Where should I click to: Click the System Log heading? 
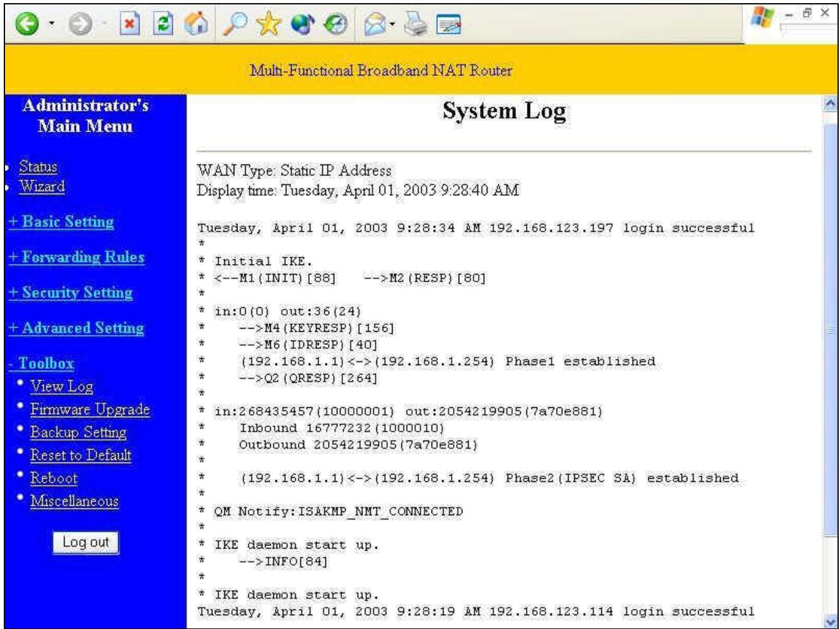pos(505,112)
